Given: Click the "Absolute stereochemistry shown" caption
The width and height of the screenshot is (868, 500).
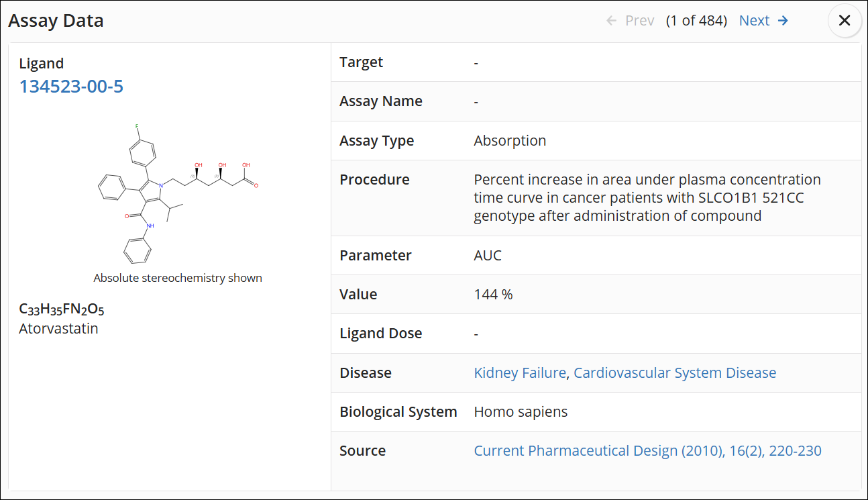Looking at the screenshot, I should [x=178, y=278].
